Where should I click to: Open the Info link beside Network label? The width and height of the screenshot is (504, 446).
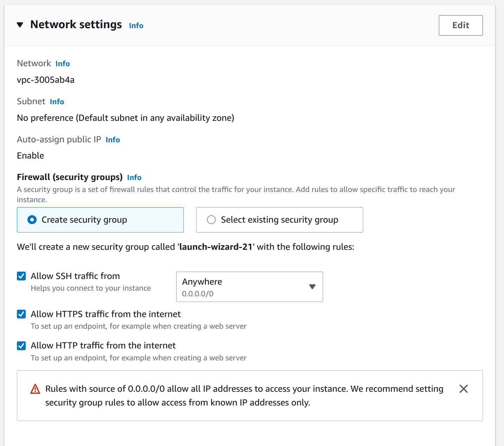click(x=63, y=64)
